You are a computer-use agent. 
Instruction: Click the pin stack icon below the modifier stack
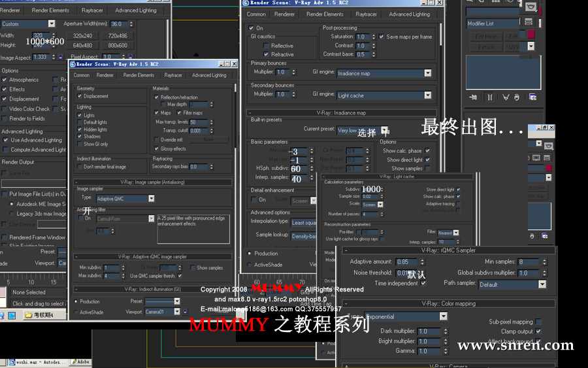point(473,97)
